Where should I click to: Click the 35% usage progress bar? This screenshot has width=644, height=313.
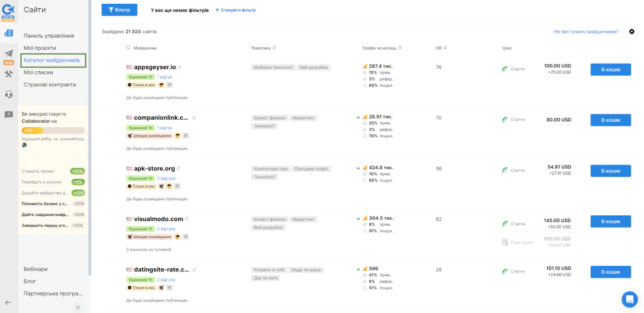tap(53, 130)
